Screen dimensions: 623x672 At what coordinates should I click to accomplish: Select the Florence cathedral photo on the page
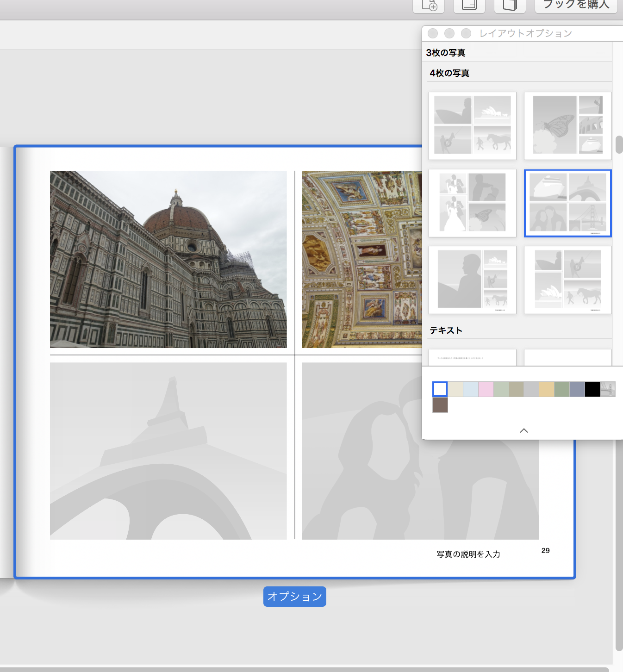pos(168,260)
